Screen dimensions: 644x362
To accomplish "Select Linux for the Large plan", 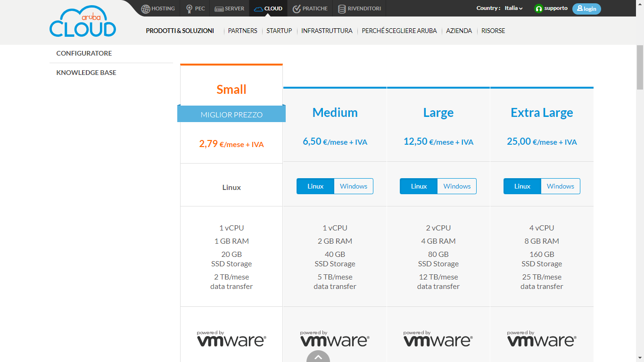I will [419, 186].
